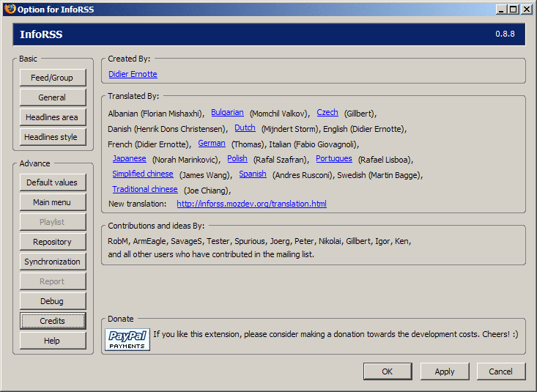Click the Firefox icon in the title bar

pyautogui.click(x=9, y=10)
